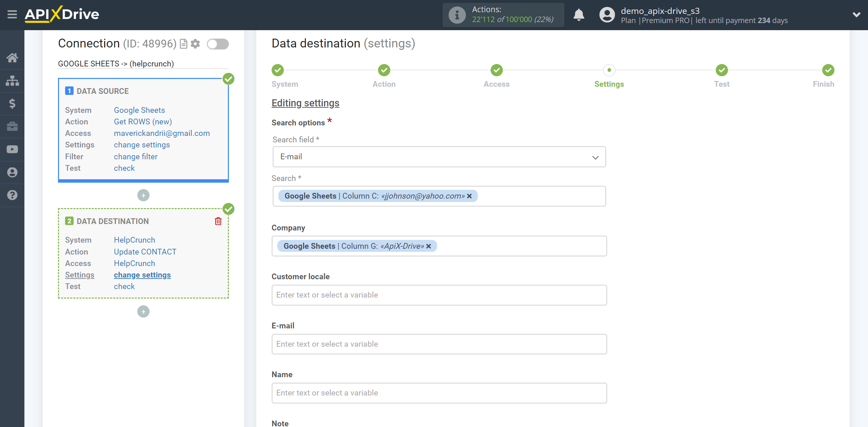Add a step between source and destination
The height and width of the screenshot is (427, 868).
coord(143,195)
